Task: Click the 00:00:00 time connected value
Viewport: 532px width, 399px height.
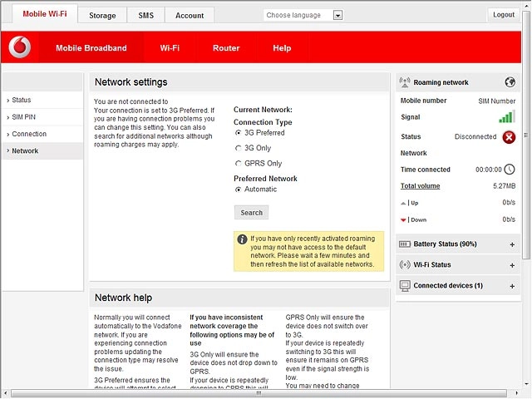Action: [x=488, y=170]
